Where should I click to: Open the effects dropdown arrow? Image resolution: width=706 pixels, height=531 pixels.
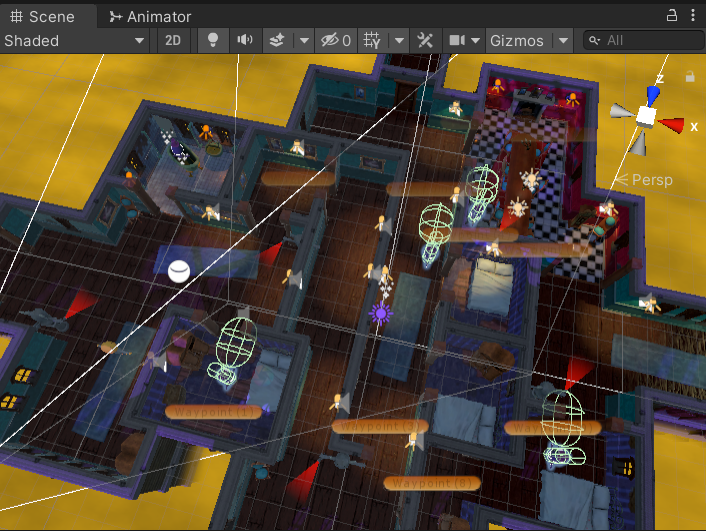[304, 41]
